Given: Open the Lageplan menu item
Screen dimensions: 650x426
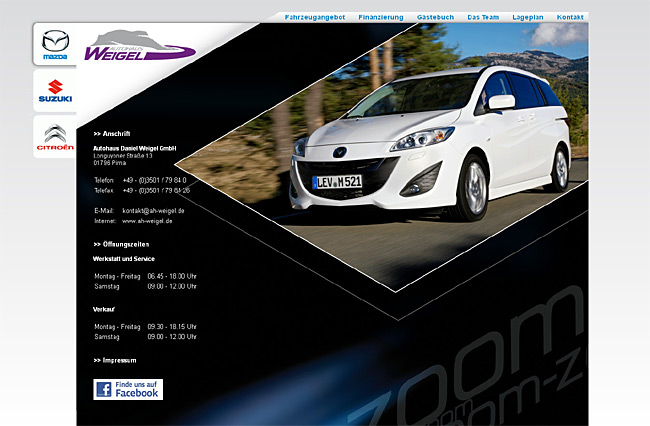Looking at the screenshot, I should point(527,17).
